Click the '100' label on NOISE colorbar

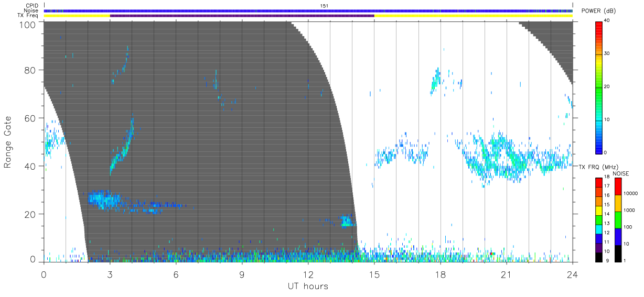point(627,226)
